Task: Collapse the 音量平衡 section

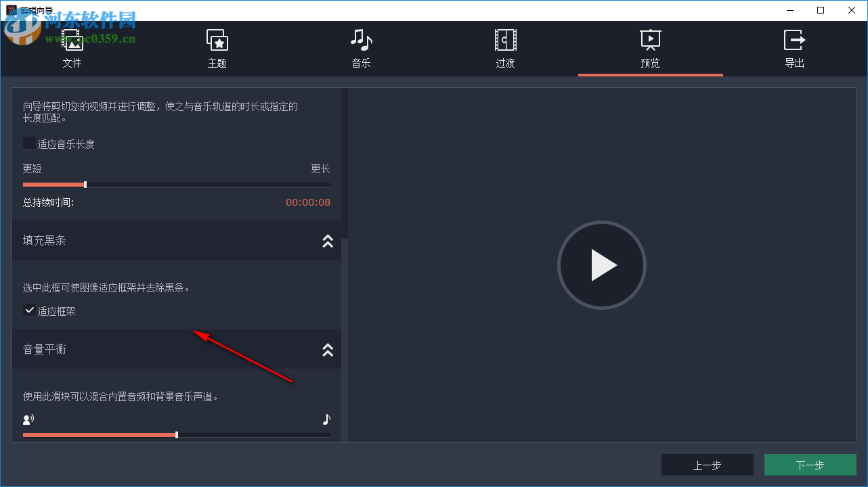Action: click(328, 350)
